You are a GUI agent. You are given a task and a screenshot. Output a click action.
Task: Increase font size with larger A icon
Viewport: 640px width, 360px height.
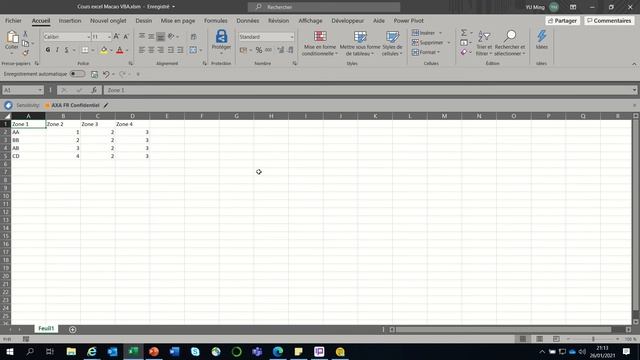116,37
